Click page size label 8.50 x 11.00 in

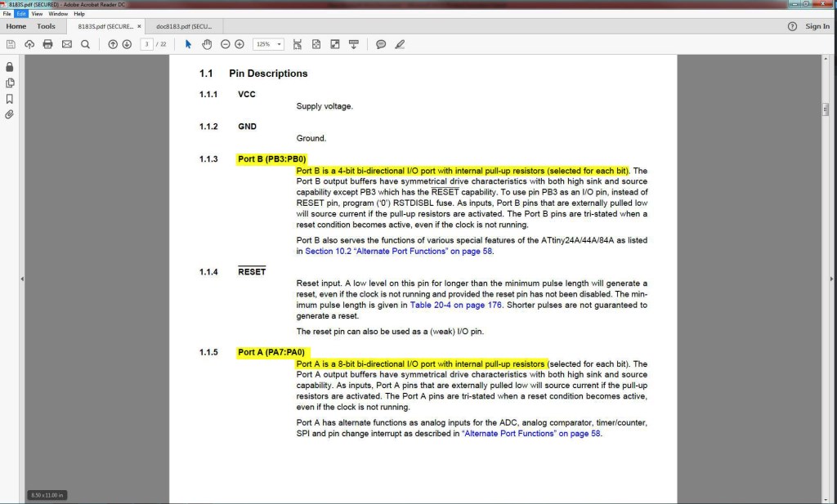(47, 495)
